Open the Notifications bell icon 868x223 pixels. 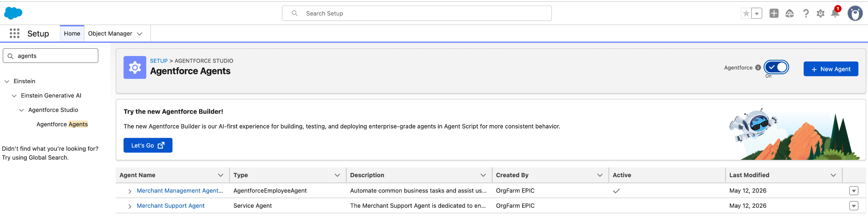pos(835,13)
